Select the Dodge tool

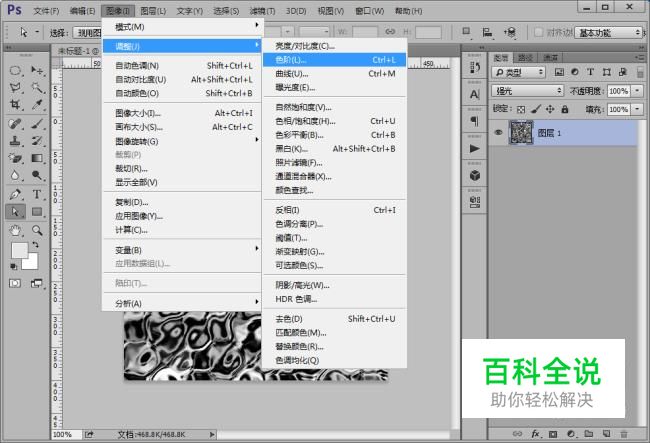(x=37, y=175)
